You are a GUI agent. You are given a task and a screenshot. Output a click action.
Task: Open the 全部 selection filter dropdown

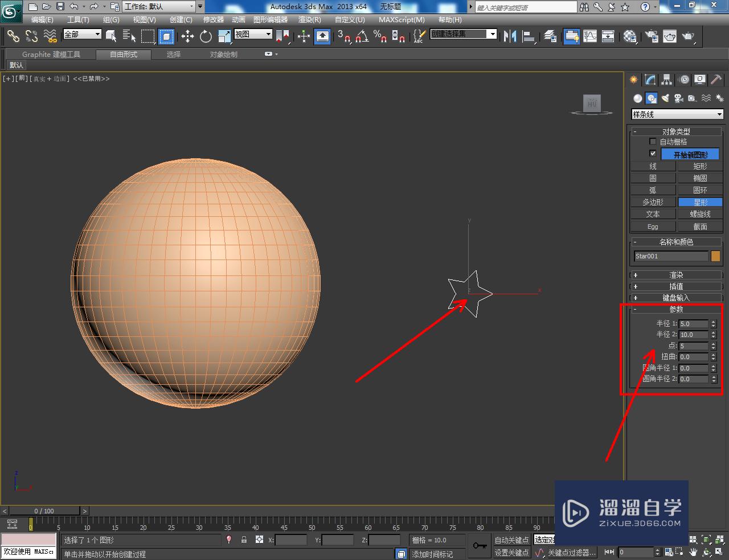[x=82, y=34]
